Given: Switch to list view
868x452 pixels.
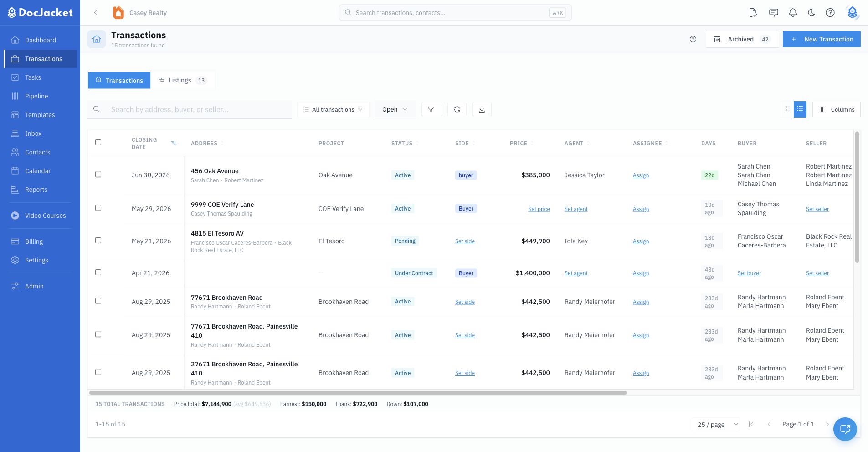Looking at the screenshot, I should point(800,109).
